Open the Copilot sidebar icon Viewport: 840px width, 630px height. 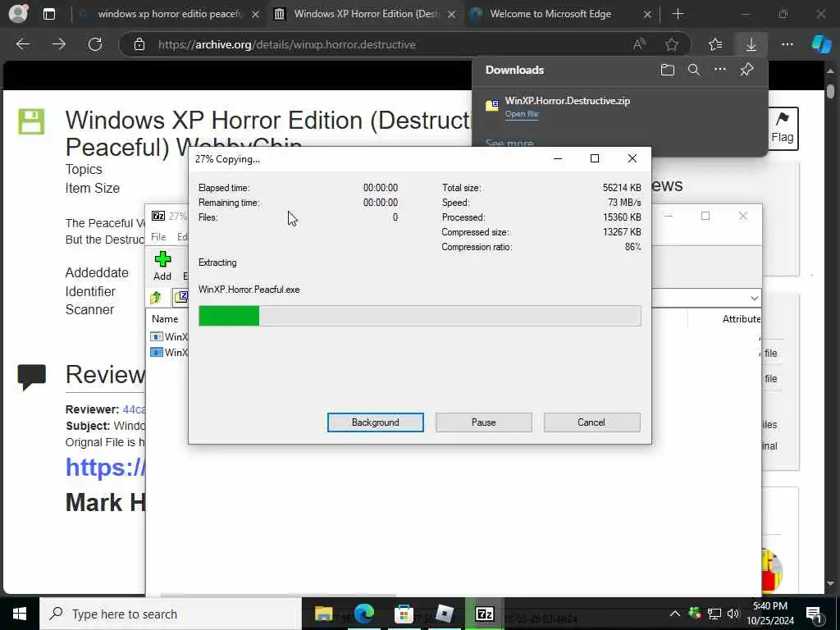(x=820, y=44)
